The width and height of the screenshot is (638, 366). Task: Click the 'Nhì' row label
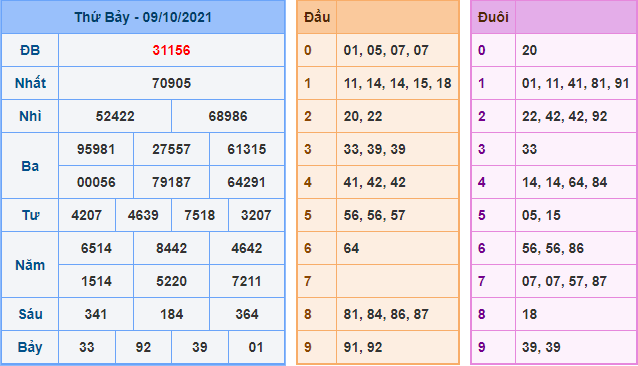tap(30, 116)
